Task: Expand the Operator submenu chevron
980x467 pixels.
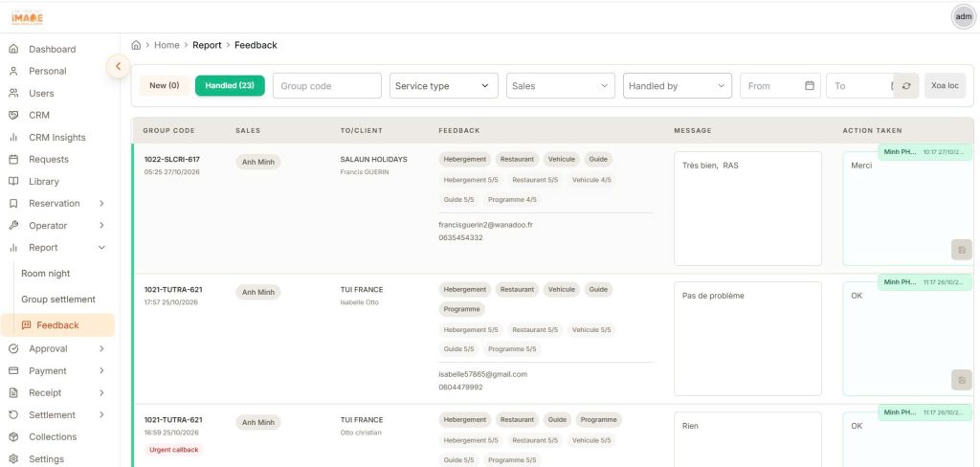Action: (x=101, y=226)
